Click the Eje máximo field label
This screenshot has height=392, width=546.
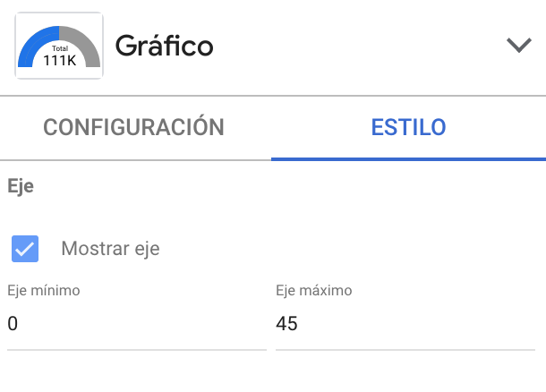(314, 290)
